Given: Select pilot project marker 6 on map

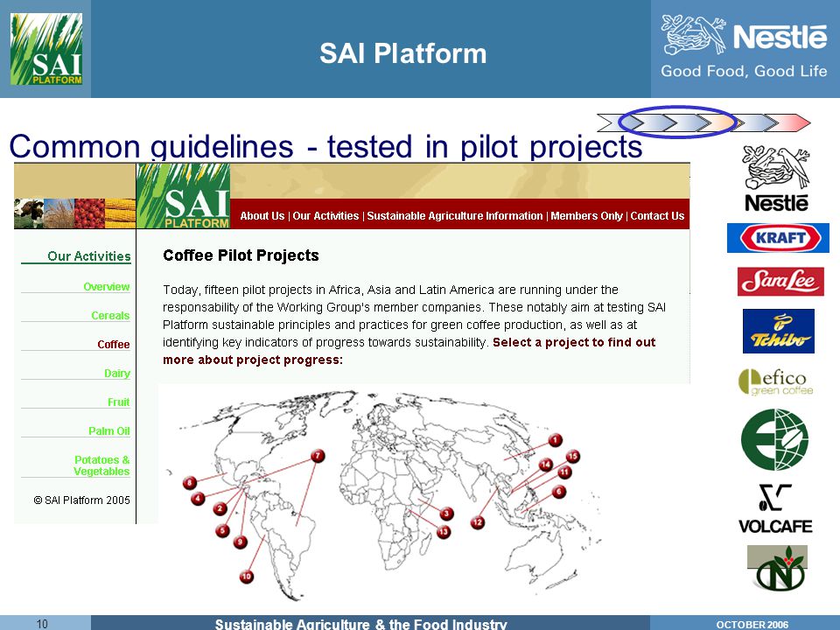Looking at the screenshot, I should pyautogui.click(x=559, y=492).
